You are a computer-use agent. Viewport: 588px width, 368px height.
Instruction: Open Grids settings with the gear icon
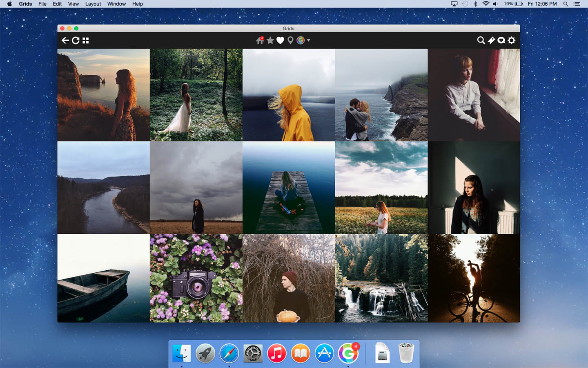coord(512,40)
